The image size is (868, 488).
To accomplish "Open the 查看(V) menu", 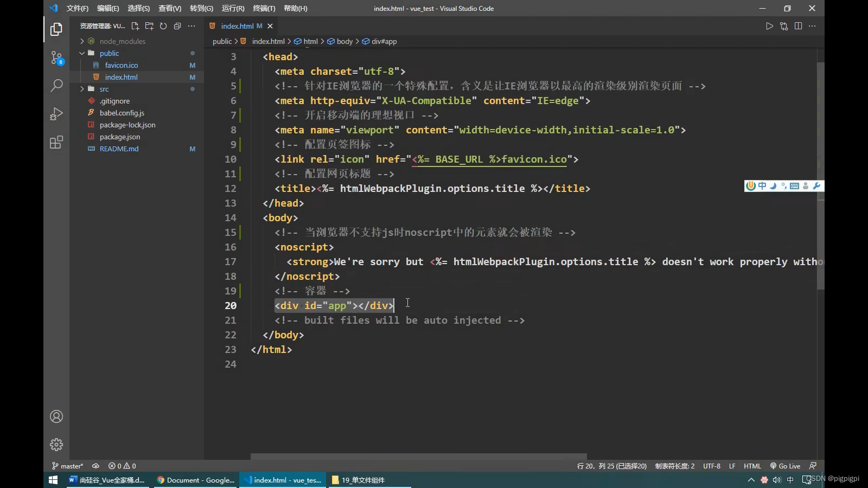I will click(x=170, y=8).
